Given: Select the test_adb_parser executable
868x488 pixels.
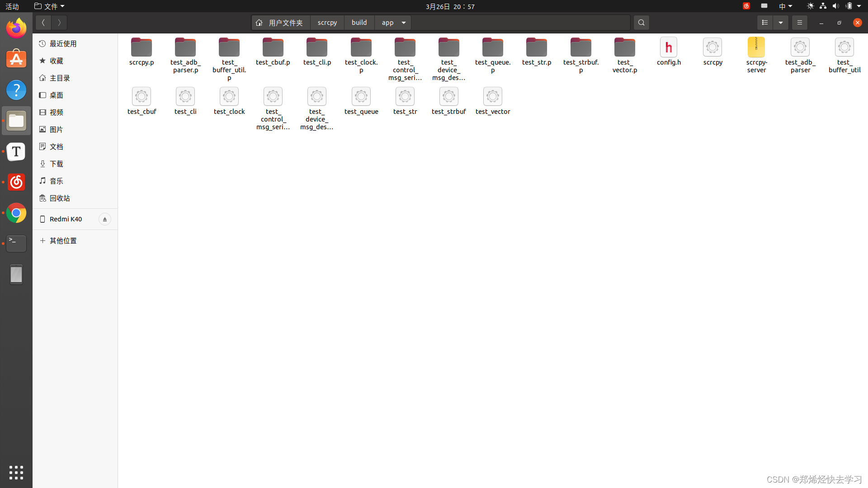Looking at the screenshot, I should click(x=800, y=56).
